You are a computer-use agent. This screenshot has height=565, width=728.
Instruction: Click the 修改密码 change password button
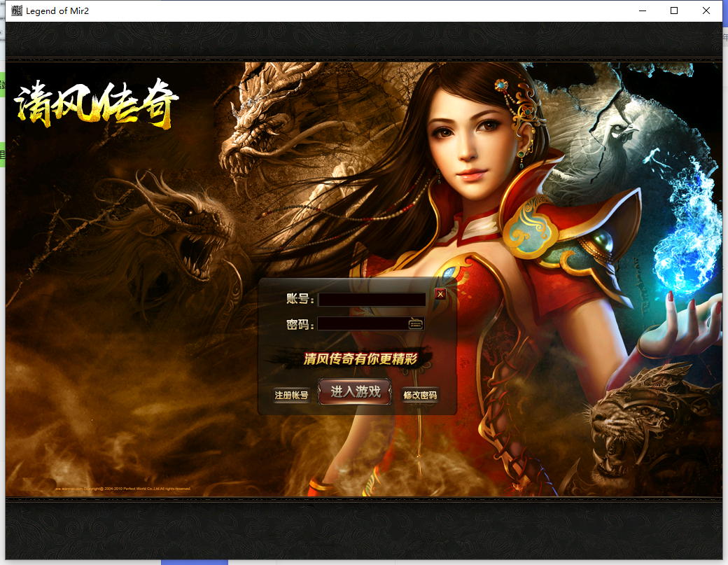point(420,395)
